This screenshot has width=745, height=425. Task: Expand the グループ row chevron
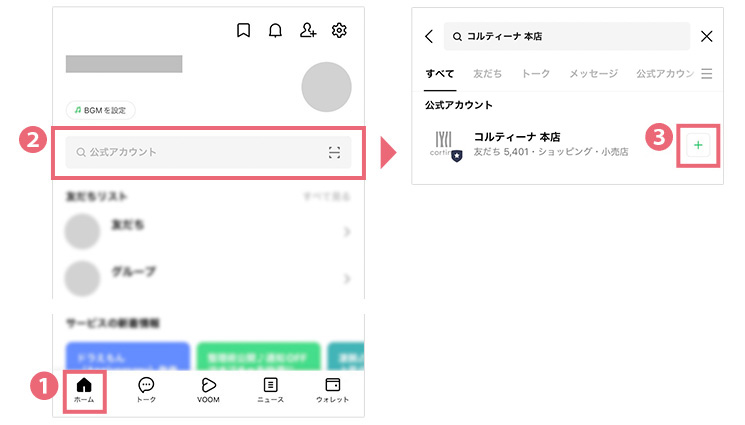(347, 278)
